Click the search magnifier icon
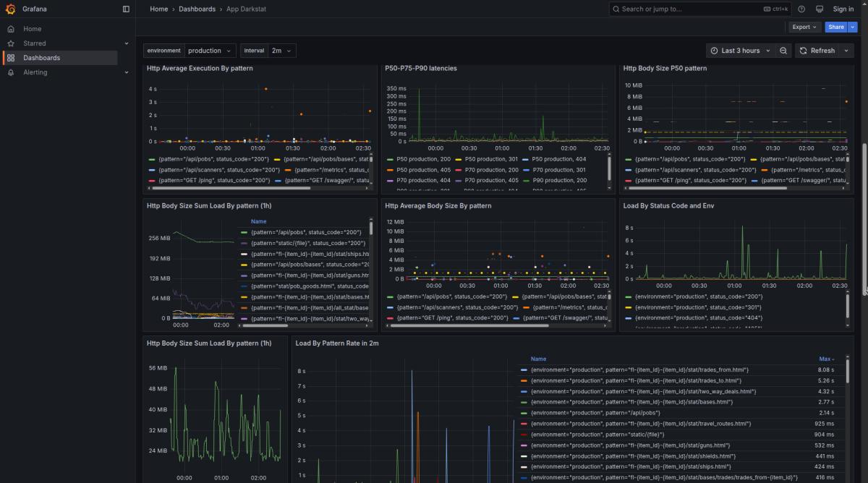Viewport: 868px width, 483px height. click(x=616, y=9)
